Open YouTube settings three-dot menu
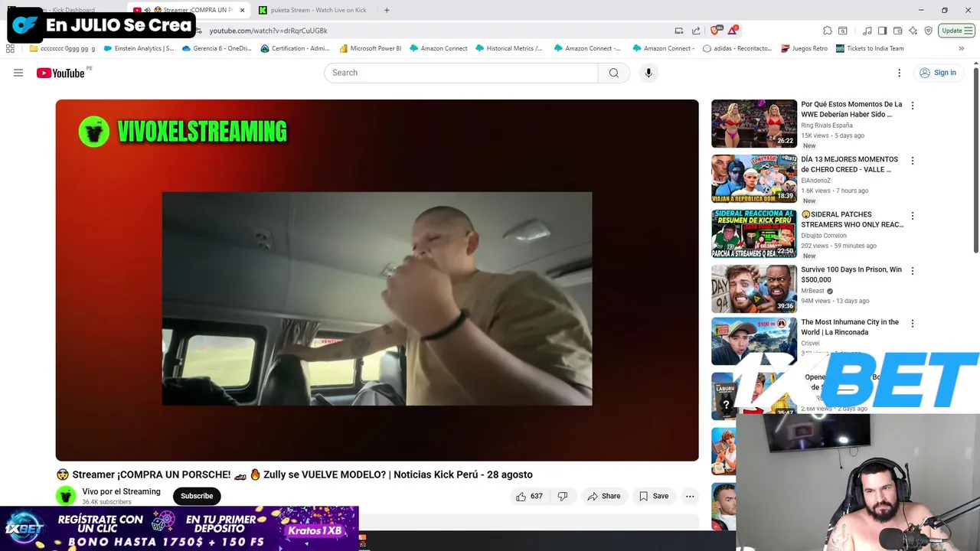The height and width of the screenshot is (551, 980). (x=899, y=73)
